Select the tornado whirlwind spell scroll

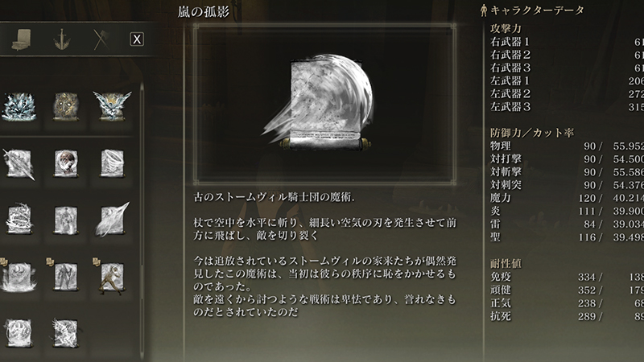112,163
